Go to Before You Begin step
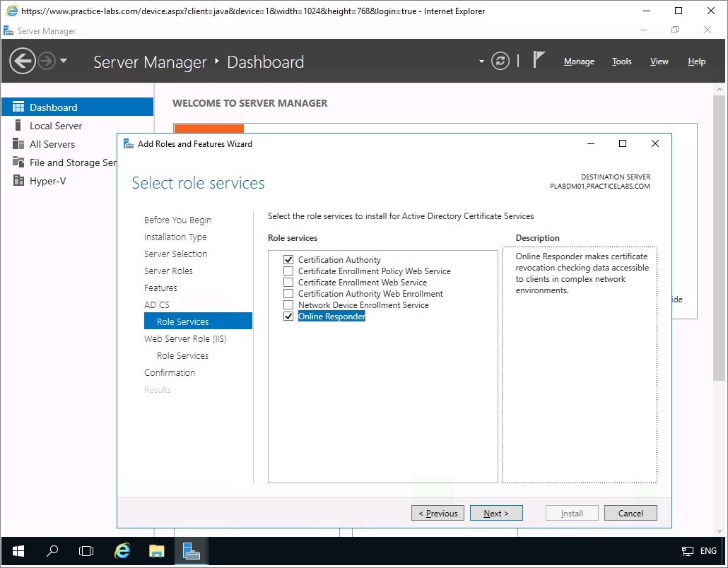728x568 pixels. (x=178, y=220)
